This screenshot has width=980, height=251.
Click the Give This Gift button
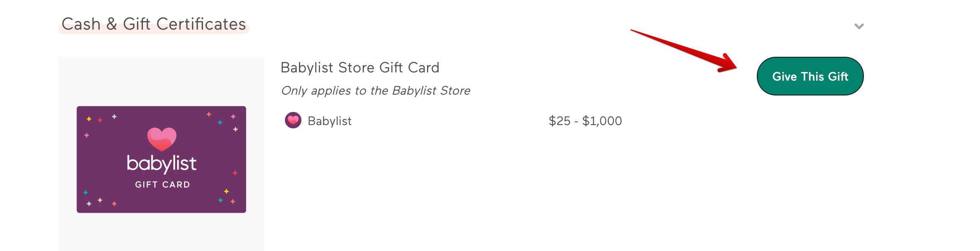click(x=810, y=76)
